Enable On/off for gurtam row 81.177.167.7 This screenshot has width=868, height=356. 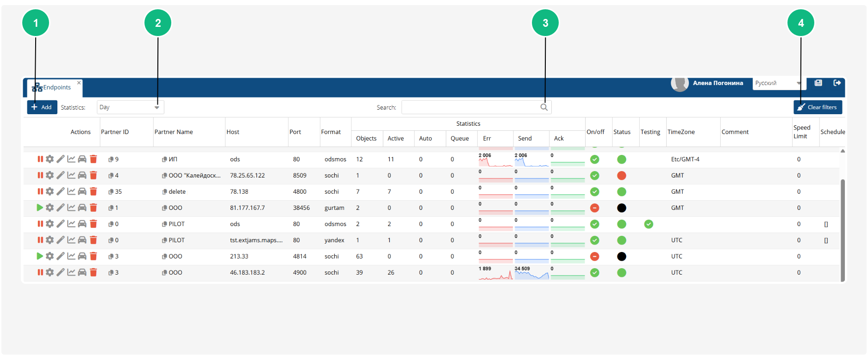pos(595,208)
